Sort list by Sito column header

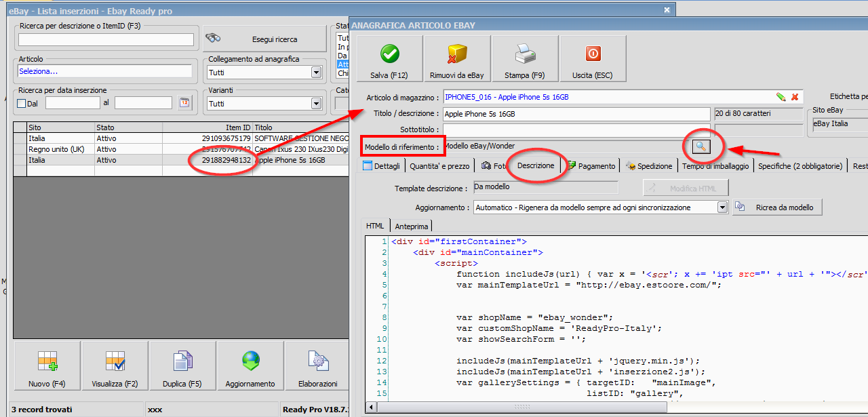tap(61, 127)
